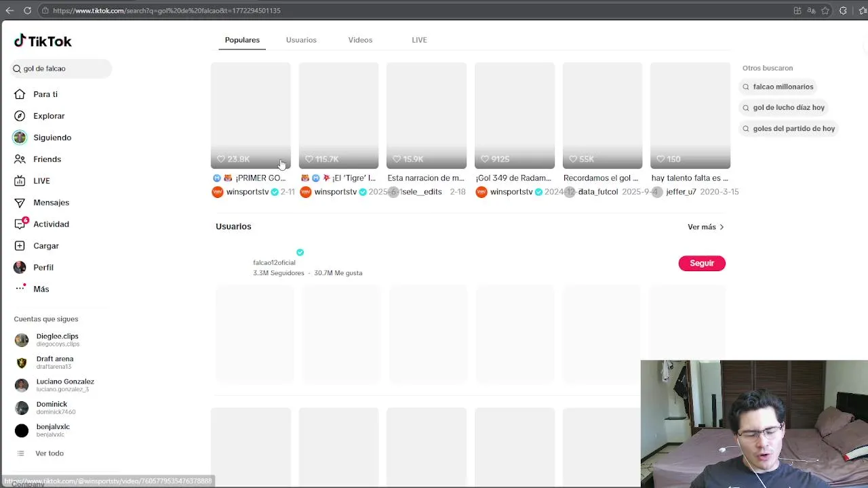This screenshot has height=488, width=868.
Task: Reload the page with refresh icon
Action: (27, 10)
